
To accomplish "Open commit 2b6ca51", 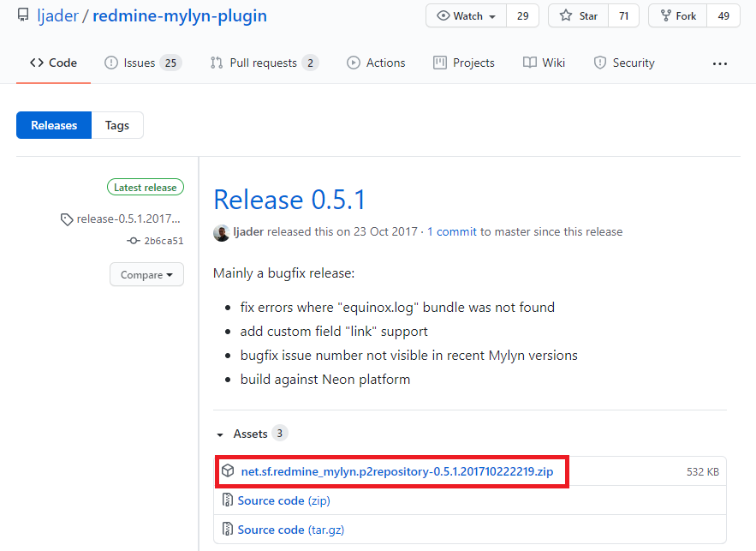I will coord(164,241).
